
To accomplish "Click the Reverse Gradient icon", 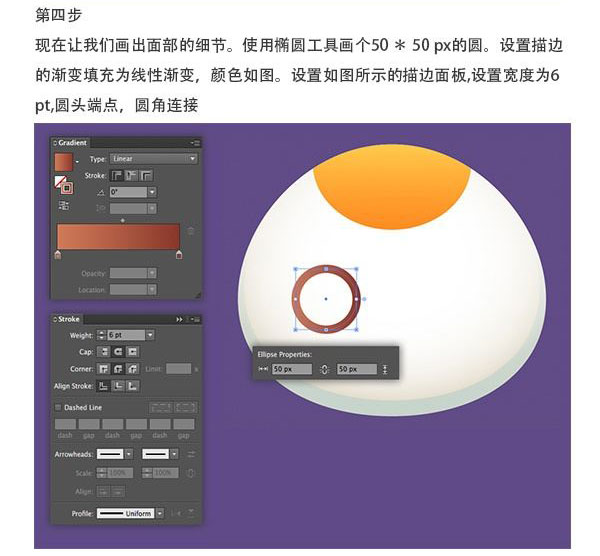I will point(64,205).
